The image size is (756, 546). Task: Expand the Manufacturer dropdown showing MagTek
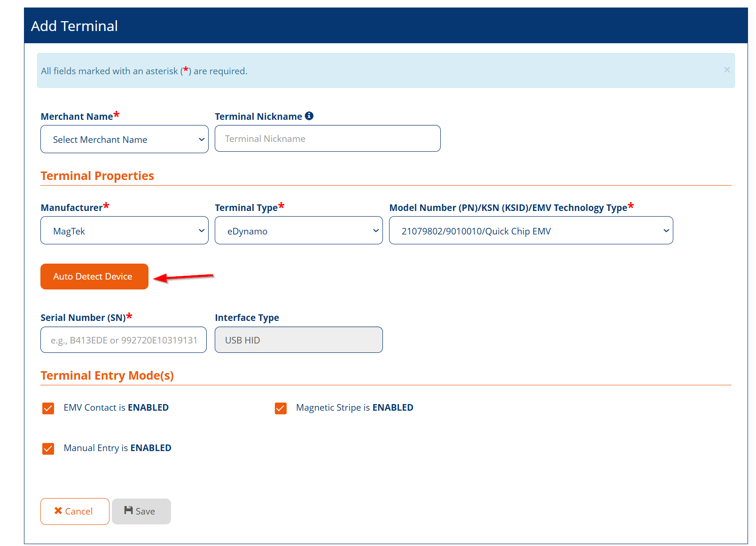coord(125,231)
